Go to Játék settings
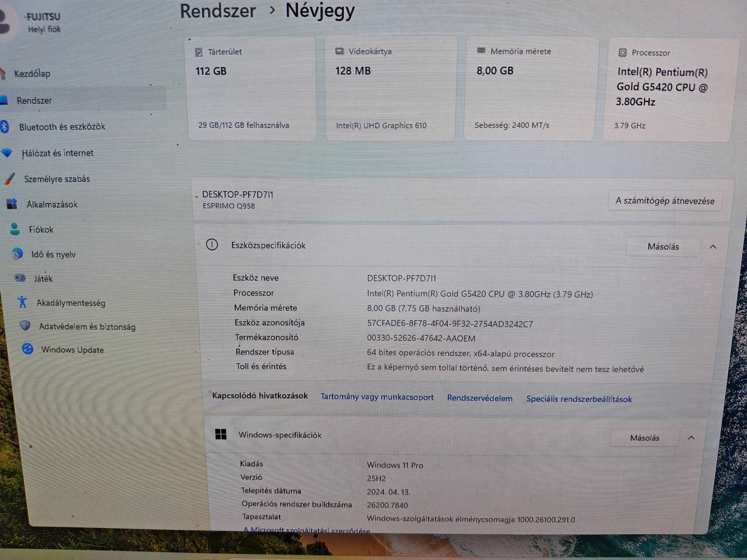Viewport: 747px width, 560px height. point(43,279)
